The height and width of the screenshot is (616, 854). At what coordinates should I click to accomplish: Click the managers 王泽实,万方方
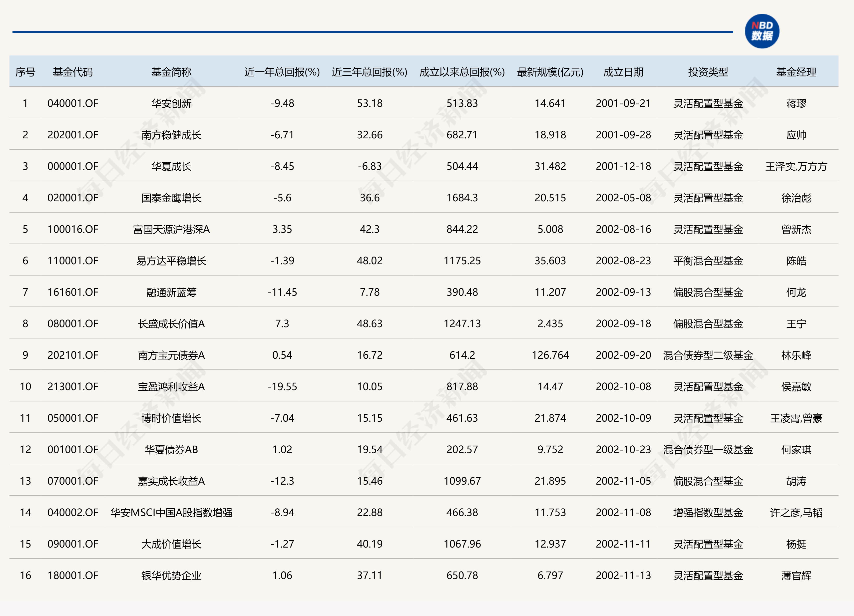[x=796, y=166]
